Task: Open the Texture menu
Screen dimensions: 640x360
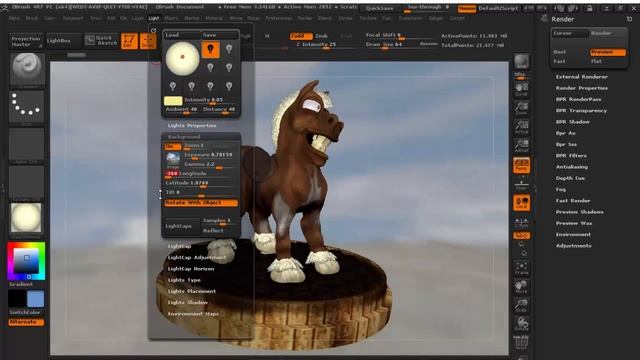Action: click(368, 18)
